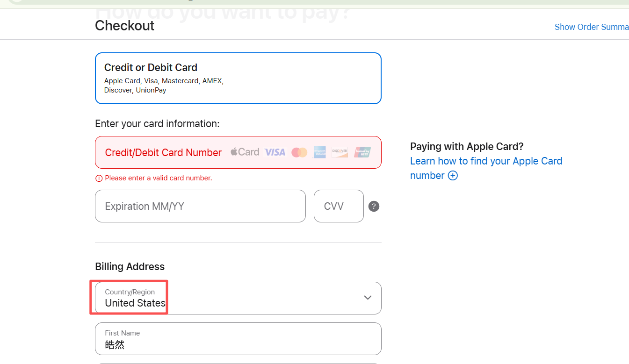Click the American Express logo icon
This screenshot has height=364, width=629.
(x=319, y=152)
